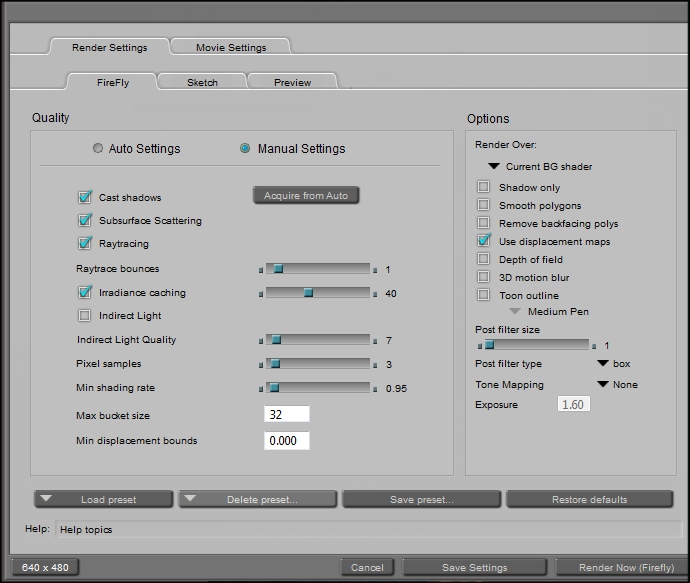Select the Manual Settings radio button
The height and width of the screenshot is (583, 690).
point(245,149)
